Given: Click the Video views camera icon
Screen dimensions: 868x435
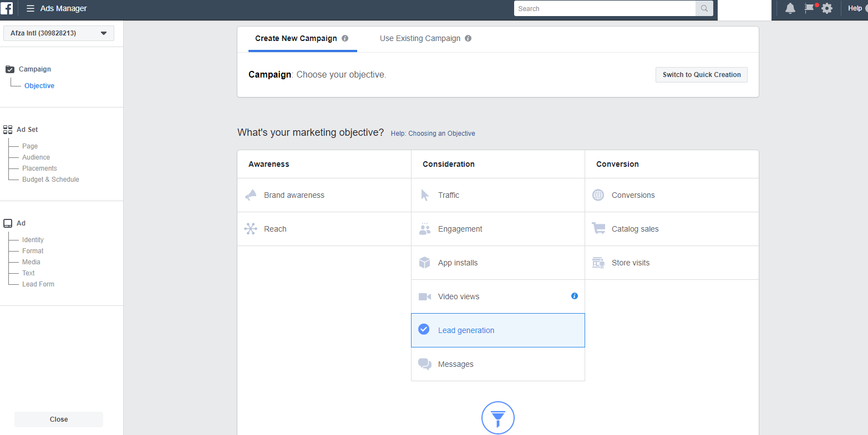Looking at the screenshot, I should click(x=425, y=296).
